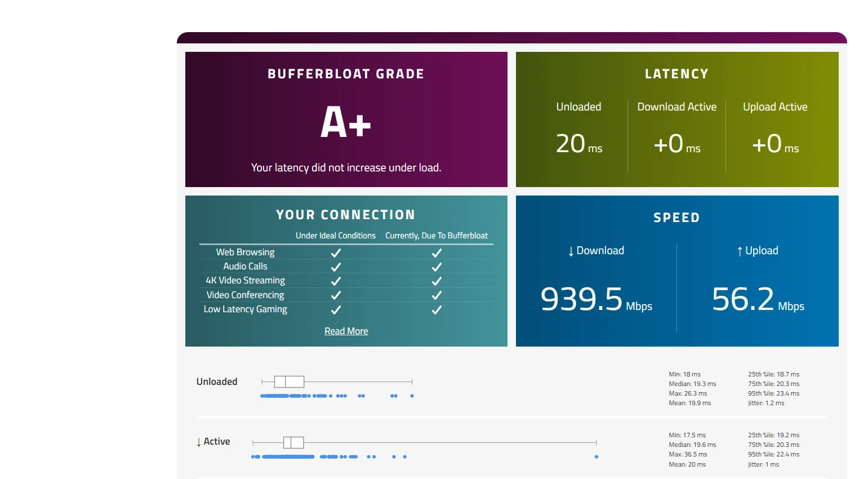Click the 'Active' box plot row label

(213, 442)
